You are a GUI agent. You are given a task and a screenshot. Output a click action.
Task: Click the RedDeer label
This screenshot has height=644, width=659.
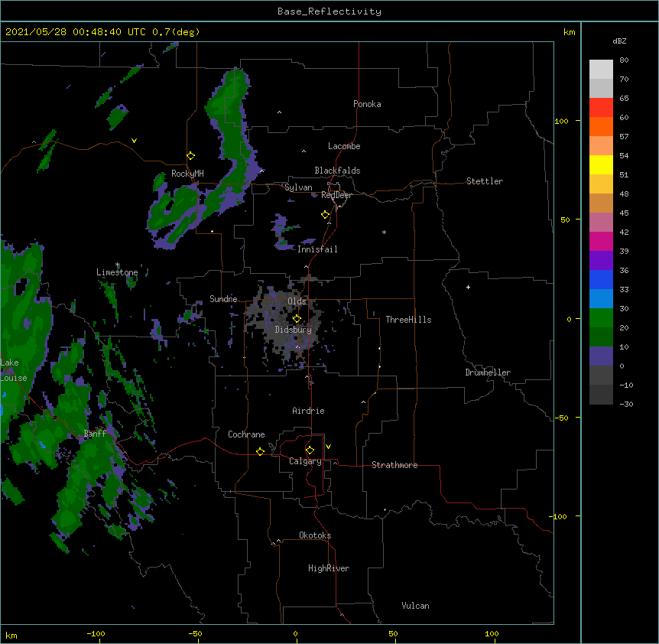336,195
